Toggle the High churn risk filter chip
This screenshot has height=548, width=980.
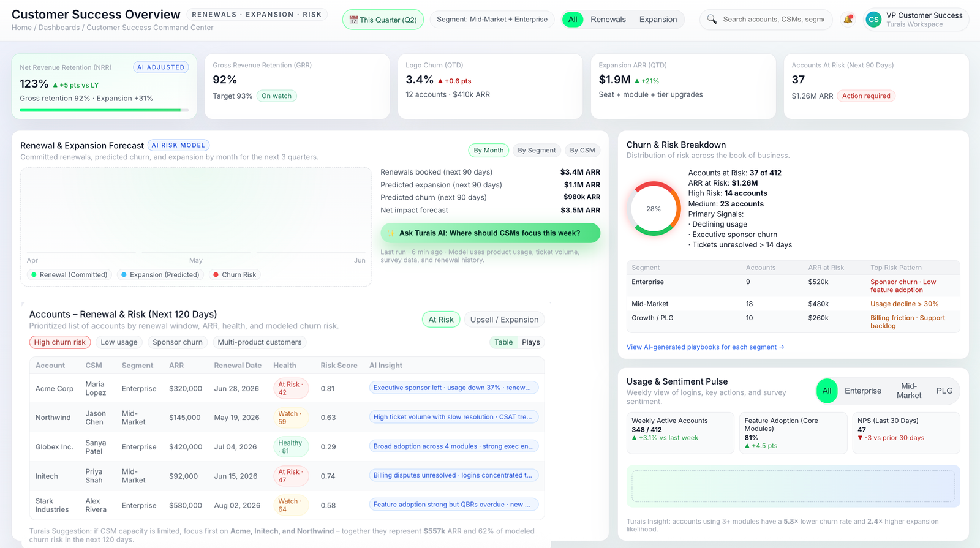[60, 342]
